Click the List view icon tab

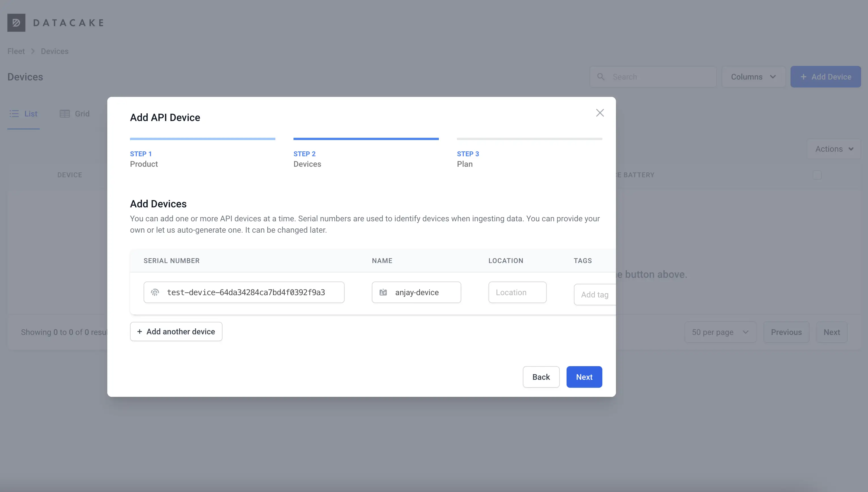[x=23, y=113]
